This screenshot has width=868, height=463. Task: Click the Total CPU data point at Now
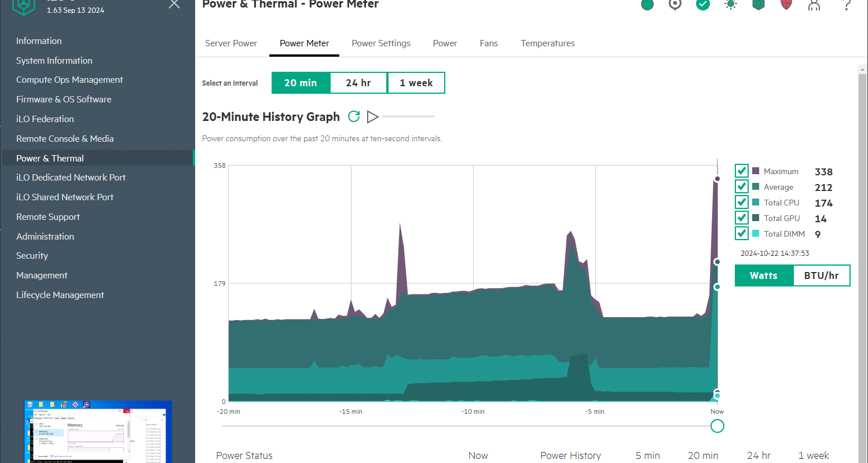pos(717,286)
